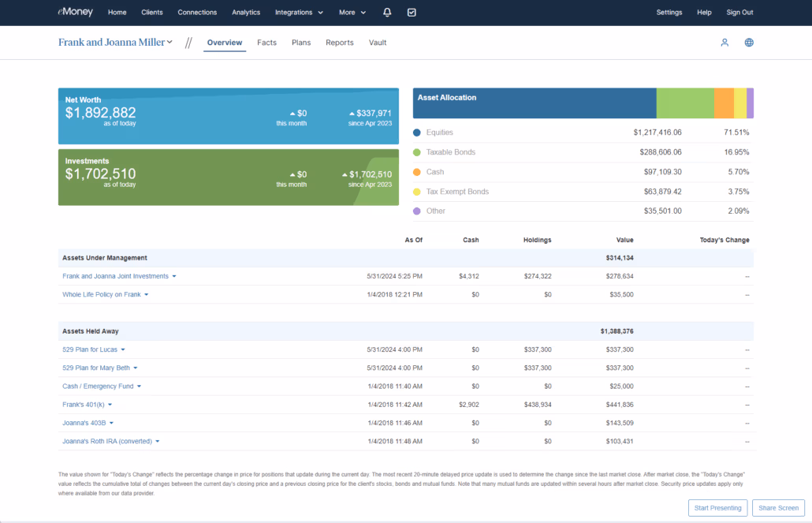Open the Vault tab

(x=378, y=43)
